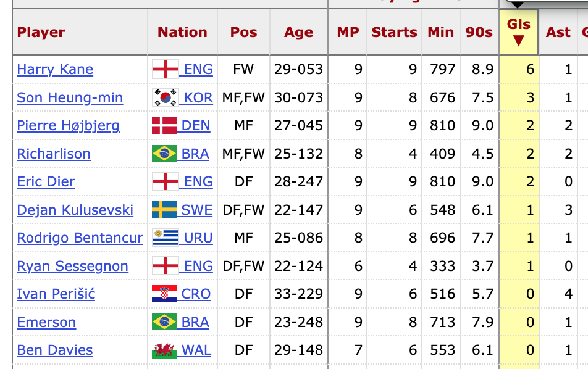The image size is (588, 369).
Task: Sort by the 90s column header
Action: click(480, 32)
